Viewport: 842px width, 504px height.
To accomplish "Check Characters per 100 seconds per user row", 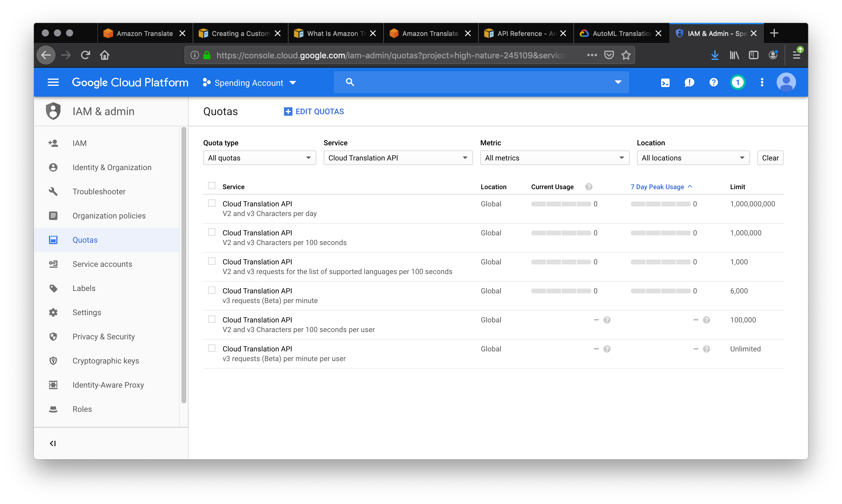I will point(211,320).
